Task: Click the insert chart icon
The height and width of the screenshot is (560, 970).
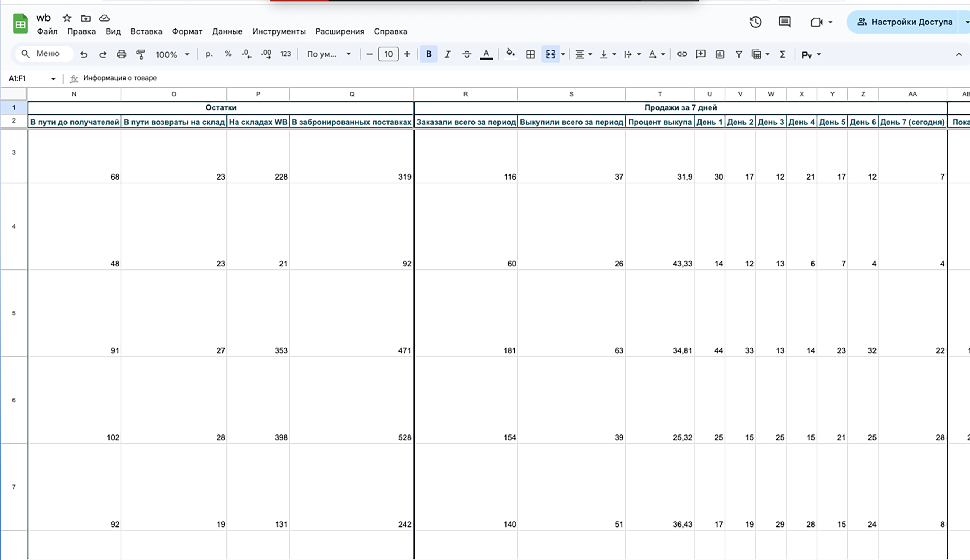Action: [x=720, y=54]
